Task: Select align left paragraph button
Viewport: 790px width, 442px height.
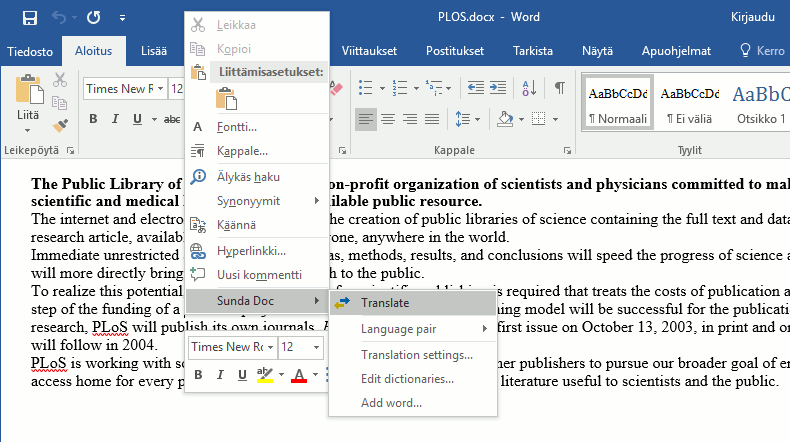Action: click(x=366, y=119)
